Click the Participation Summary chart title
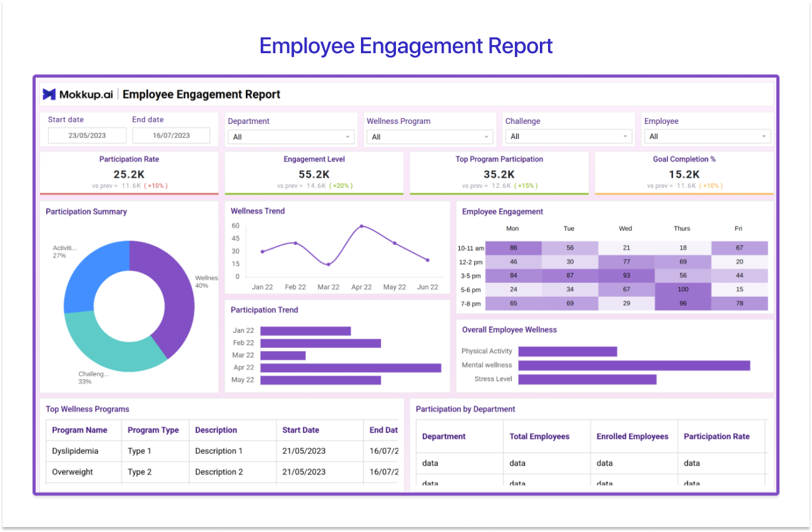The height and width of the screenshot is (532, 812). pos(86,212)
